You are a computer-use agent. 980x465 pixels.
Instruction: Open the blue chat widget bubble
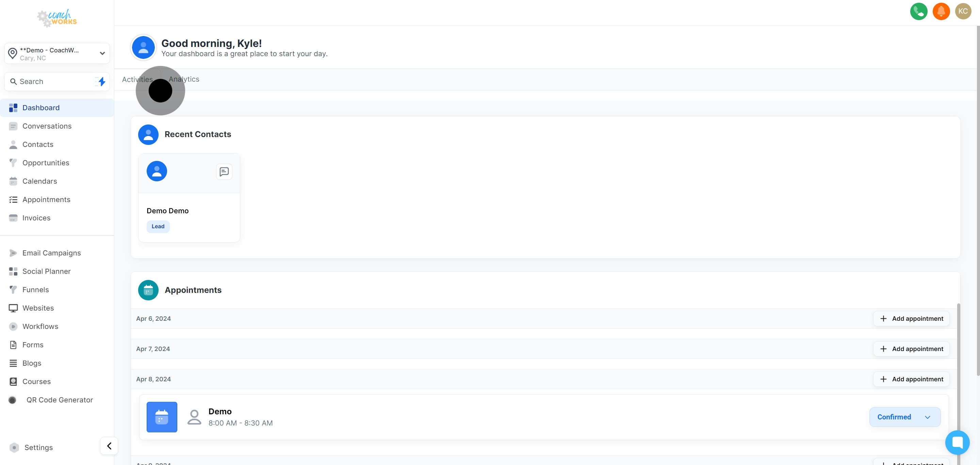(957, 442)
